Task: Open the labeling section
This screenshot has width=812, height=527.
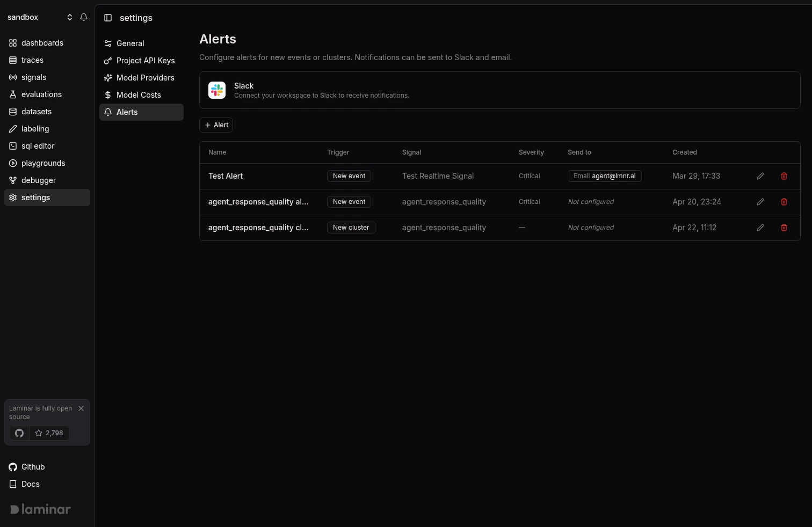Action: coord(35,128)
